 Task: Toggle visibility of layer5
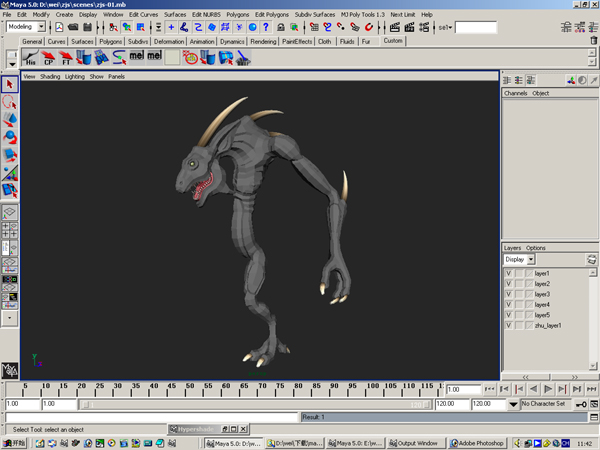509,315
